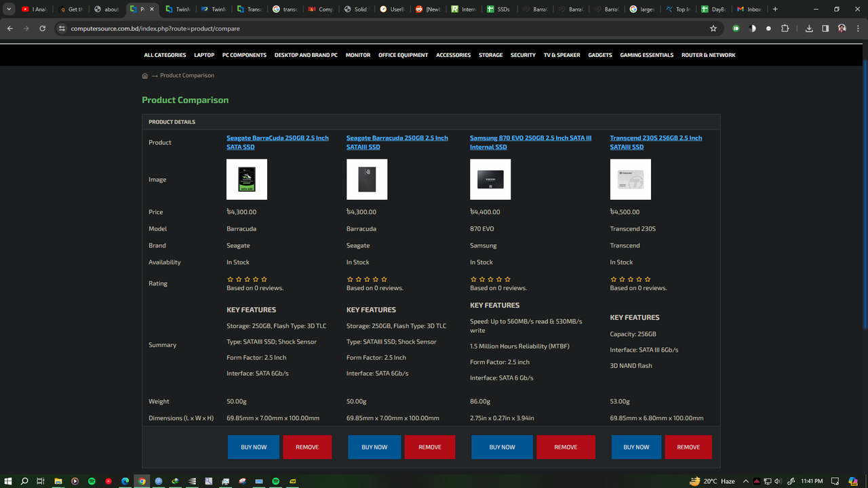Open the GAMING ESSENTIALS menu
The width and height of the screenshot is (868, 488).
tap(647, 55)
